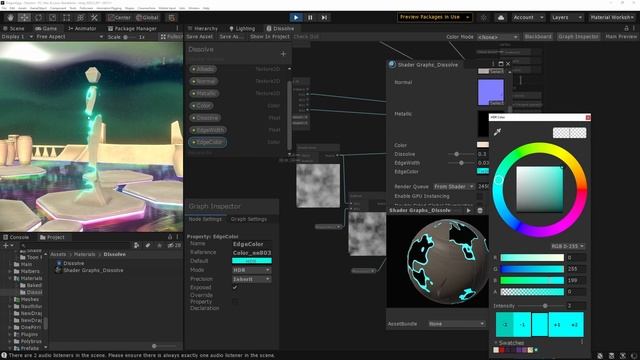Open the Display 1 dropdown
Viewport: 640px width, 360px height.
[17, 37]
